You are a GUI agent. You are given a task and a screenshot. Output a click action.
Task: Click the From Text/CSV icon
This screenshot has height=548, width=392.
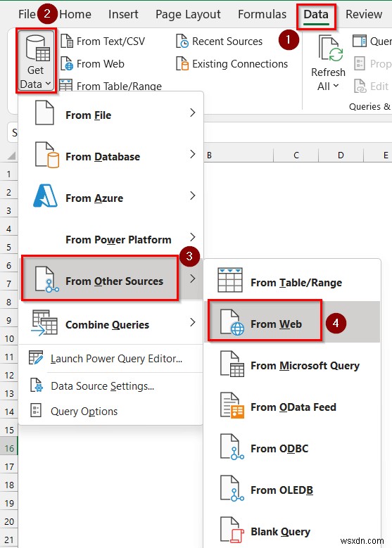(x=67, y=42)
